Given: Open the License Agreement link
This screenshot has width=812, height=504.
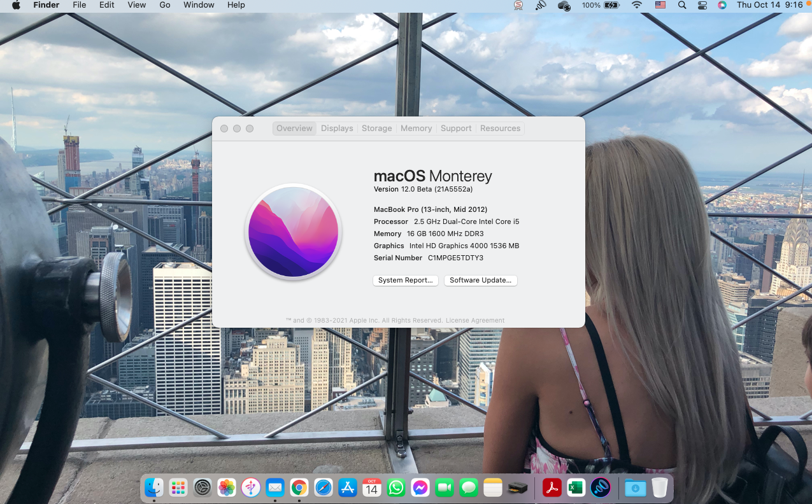Looking at the screenshot, I should [x=475, y=321].
